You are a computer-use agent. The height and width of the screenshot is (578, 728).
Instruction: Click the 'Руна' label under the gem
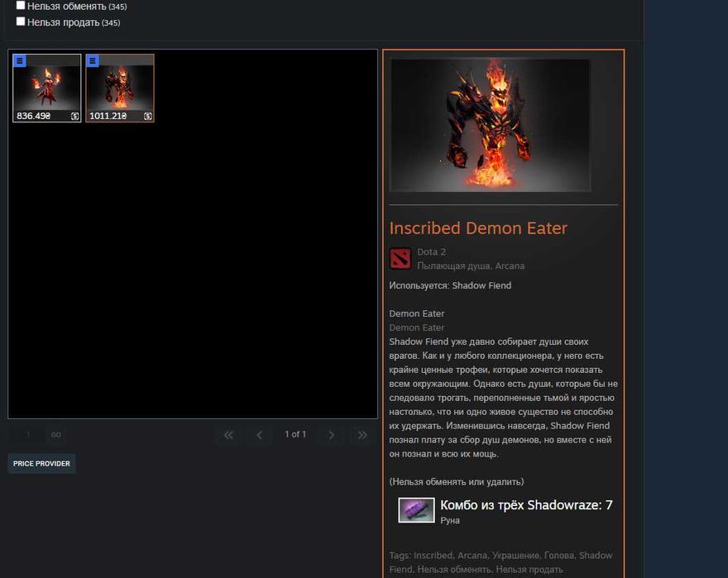click(x=450, y=520)
